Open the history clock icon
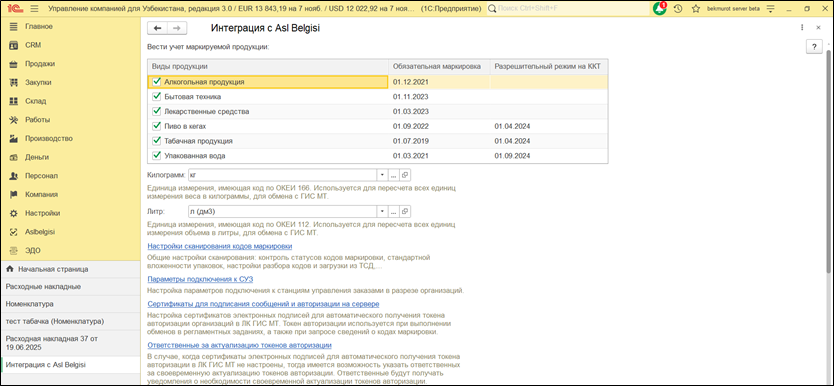Image resolution: width=834 pixels, height=386 pixels. [x=678, y=9]
